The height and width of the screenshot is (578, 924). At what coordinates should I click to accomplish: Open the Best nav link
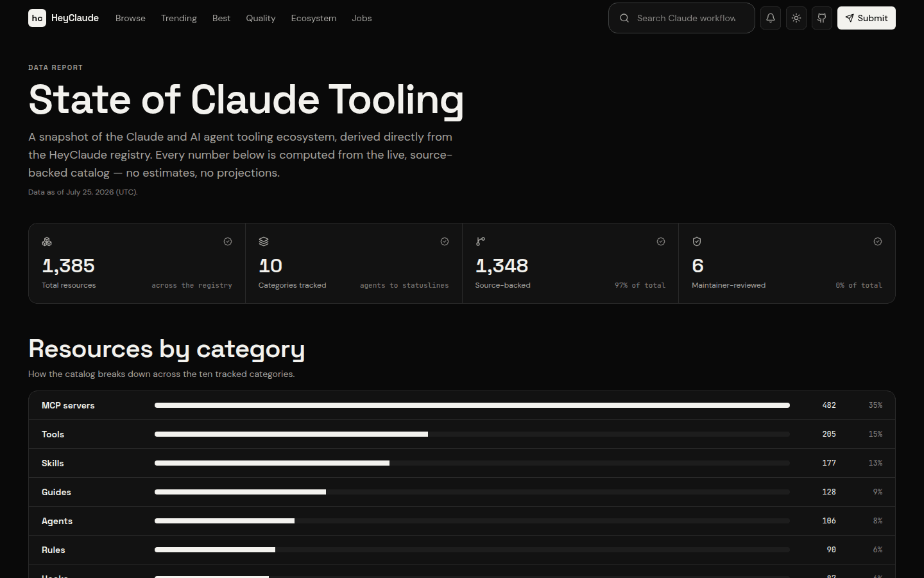pos(221,18)
